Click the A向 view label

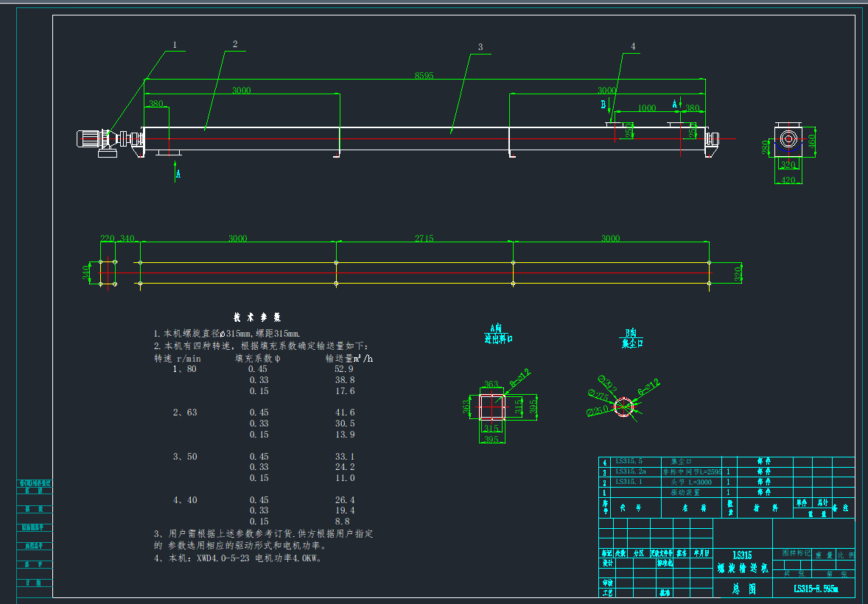pos(496,328)
